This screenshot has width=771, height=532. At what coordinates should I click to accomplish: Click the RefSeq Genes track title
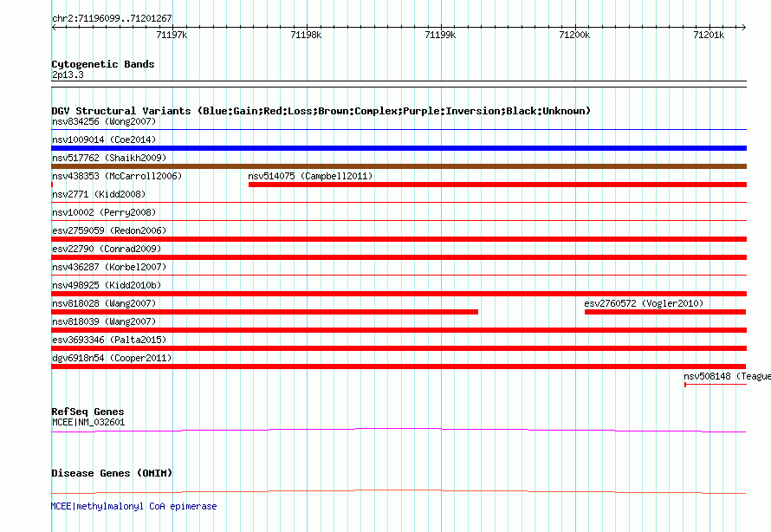(x=87, y=412)
